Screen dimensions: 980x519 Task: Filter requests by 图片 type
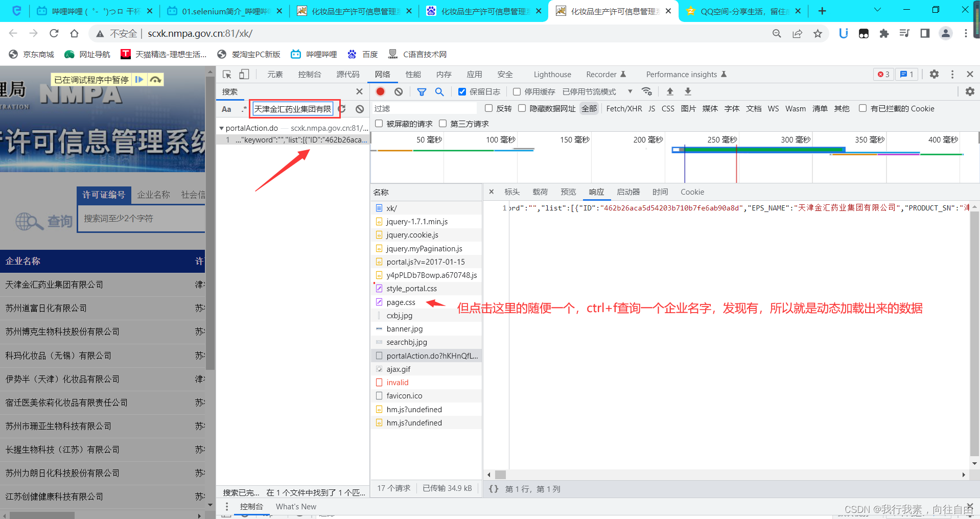click(x=688, y=108)
